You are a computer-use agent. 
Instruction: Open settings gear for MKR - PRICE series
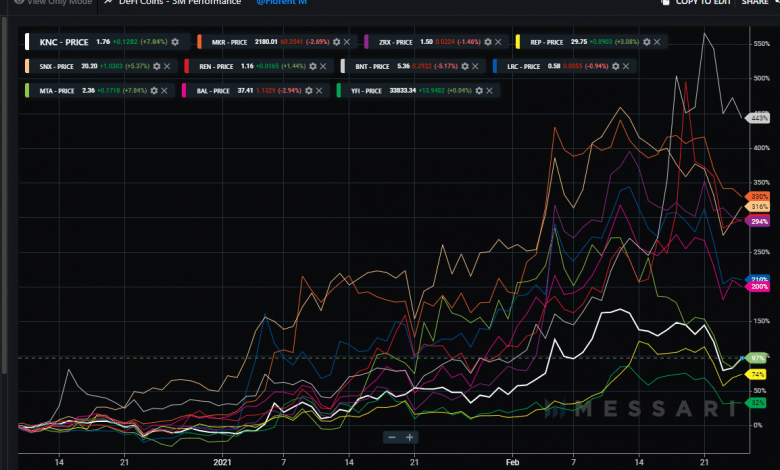click(336, 42)
